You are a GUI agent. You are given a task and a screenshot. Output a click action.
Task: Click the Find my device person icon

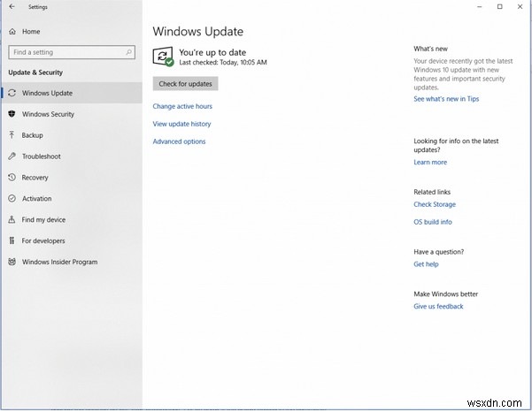point(12,219)
